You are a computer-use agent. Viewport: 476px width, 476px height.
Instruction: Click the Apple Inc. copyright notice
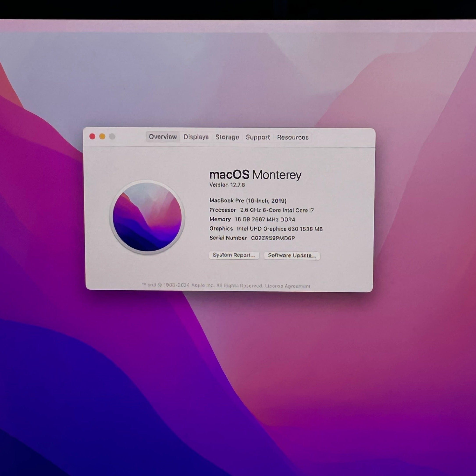click(x=203, y=285)
